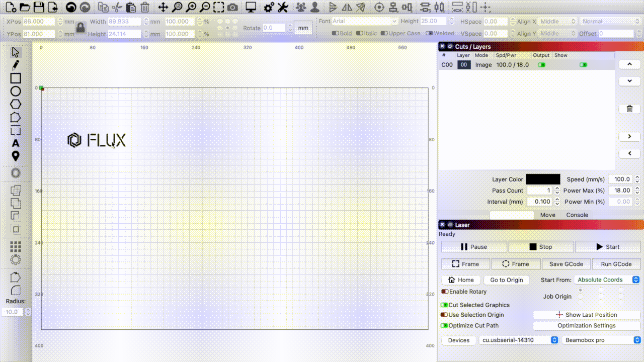Zoom out using the magnifier minus icon
This screenshot has width=644, height=362.
click(205, 7)
